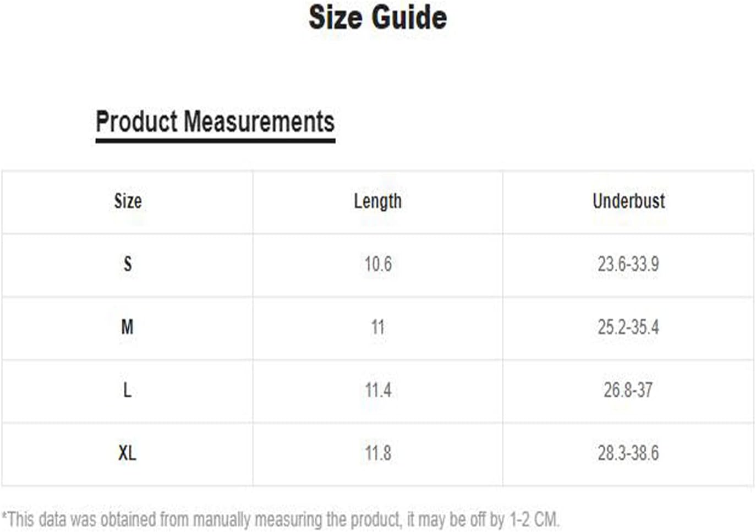756x532 pixels.
Task: Click the 28.3-38.6 underbust cell
Action: pyautogui.click(x=628, y=453)
